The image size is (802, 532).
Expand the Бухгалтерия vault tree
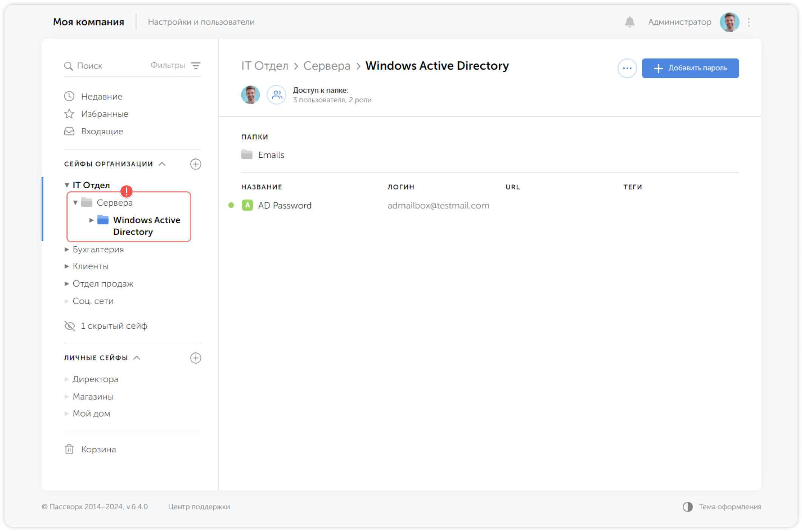[x=67, y=249]
